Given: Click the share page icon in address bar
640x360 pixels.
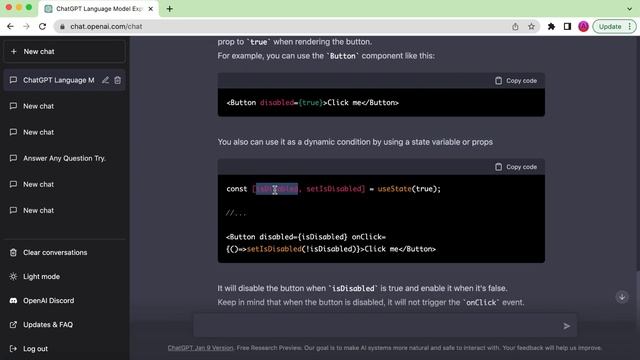Looking at the screenshot, I should [x=515, y=27].
